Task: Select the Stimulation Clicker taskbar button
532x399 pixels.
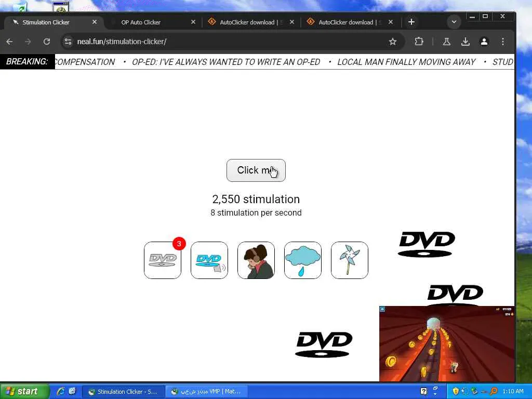Action: coord(124,392)
